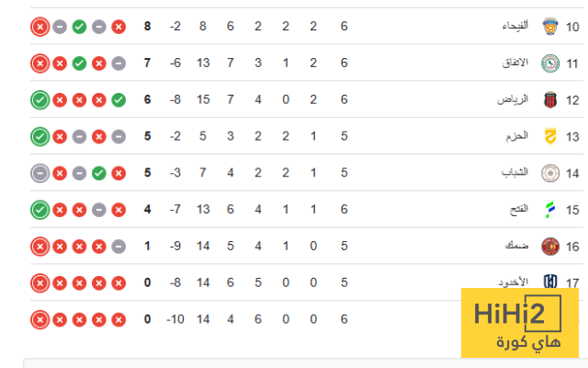Viewport: 588px width, 368px height.
Task: Select the الحزم yellow team logo
Action: tap(550, 136)
